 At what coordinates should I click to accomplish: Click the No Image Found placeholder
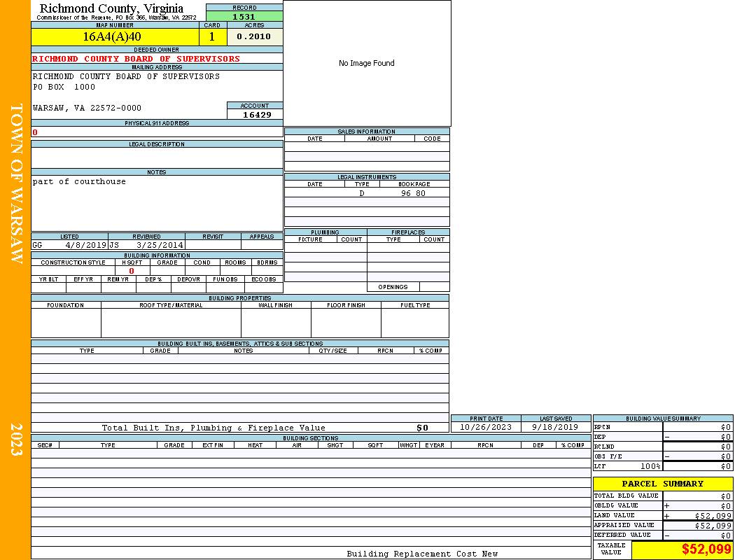tap(366, 63)
